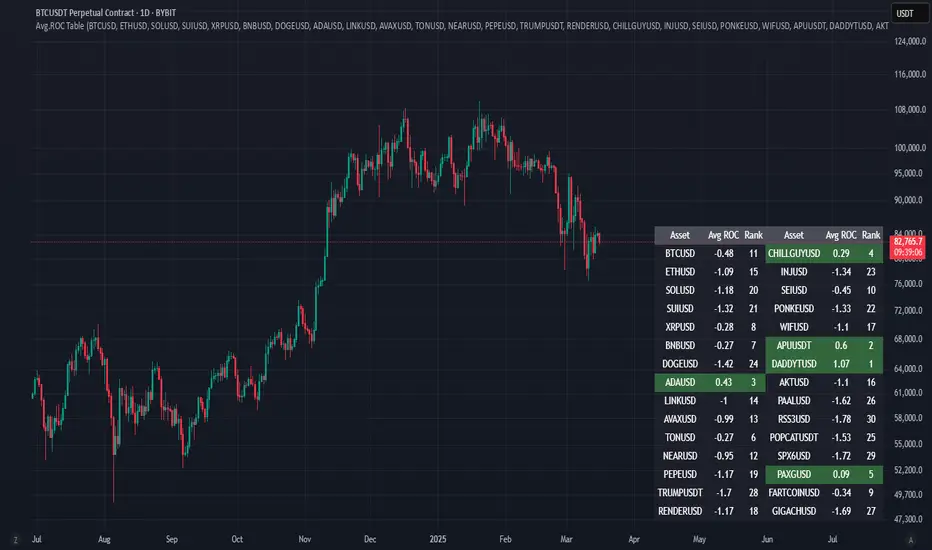The width and height of the screenshot is (932, 550).
Task: Click the green APUUSDT table cell
Action: (x=798, y=345)
